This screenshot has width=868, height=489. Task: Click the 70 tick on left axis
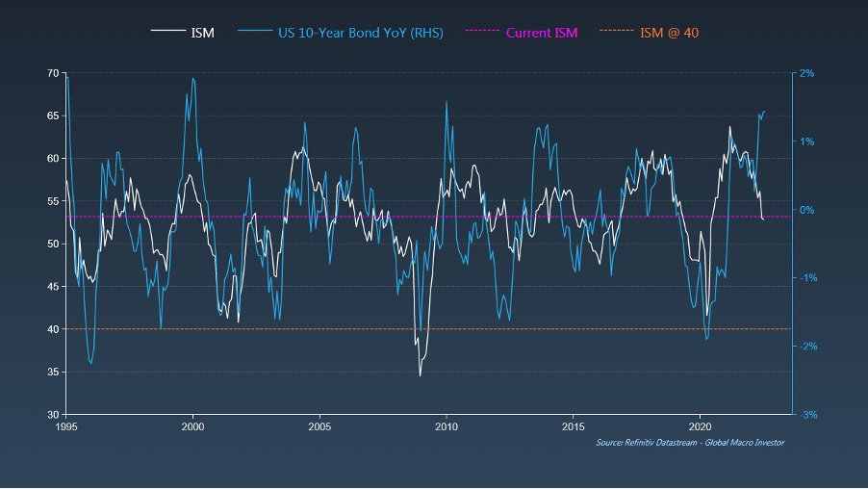click(x=52, y=73)
